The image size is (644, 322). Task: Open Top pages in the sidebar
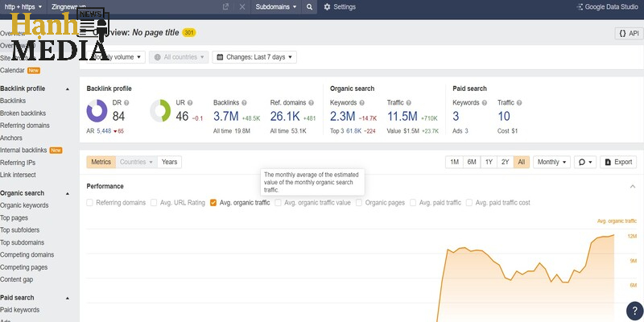pyautogui.click(x=14, y=217)
